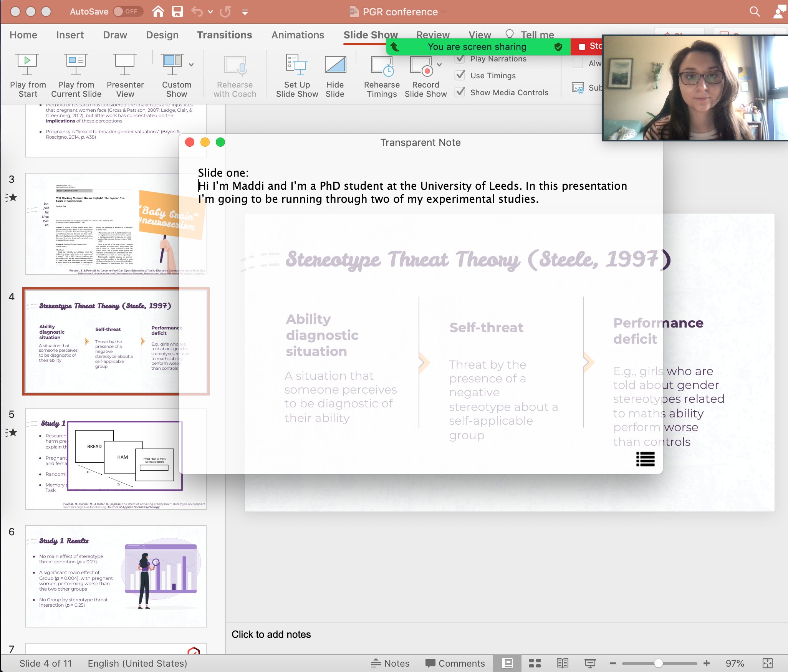Image resolution: width=788 pixels, height=672 pixels.
Task: Switch to Slide Sorter view icon
Action: [535, 663]
